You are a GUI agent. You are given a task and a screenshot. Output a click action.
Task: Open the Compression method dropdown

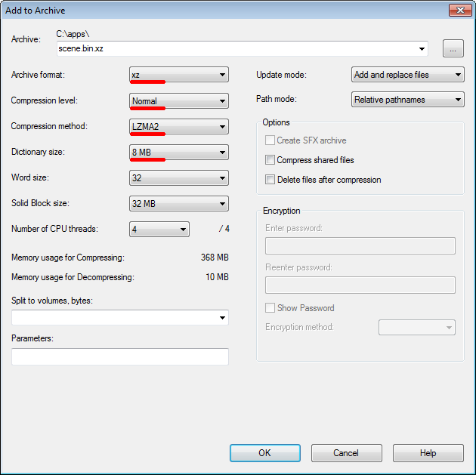(x=179, y=126)
